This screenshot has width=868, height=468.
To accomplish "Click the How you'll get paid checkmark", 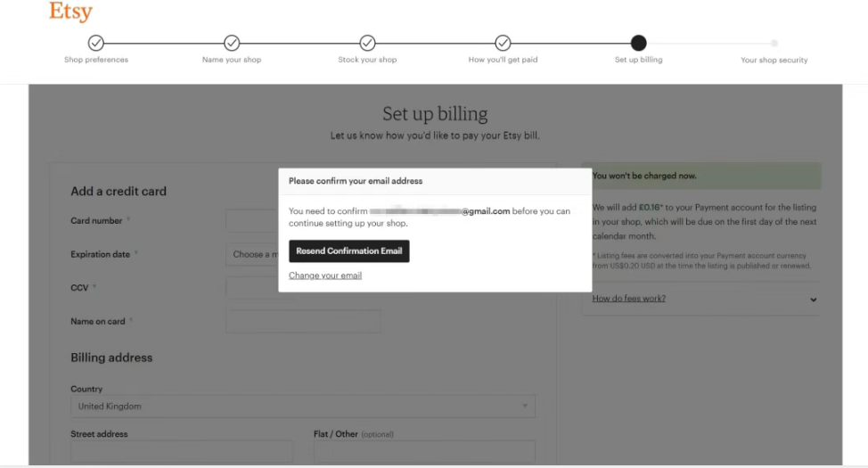I will tap(503, 43).
